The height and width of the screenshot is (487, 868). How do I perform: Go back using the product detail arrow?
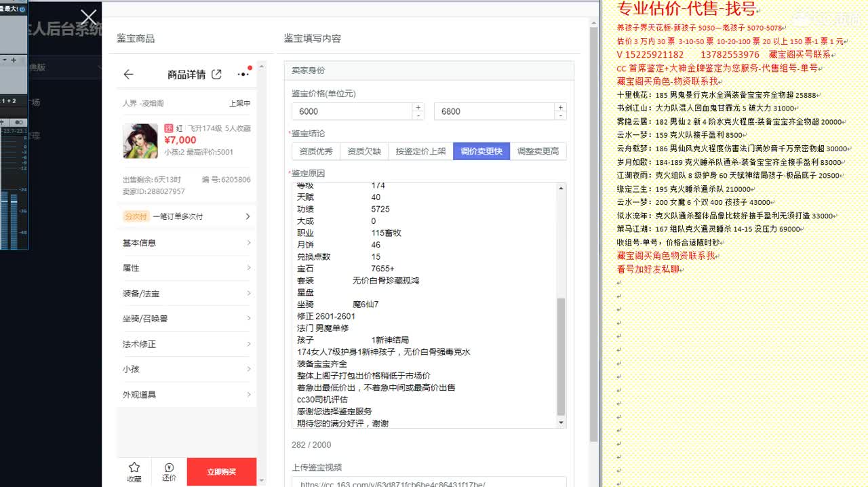(x=128, y=75)
